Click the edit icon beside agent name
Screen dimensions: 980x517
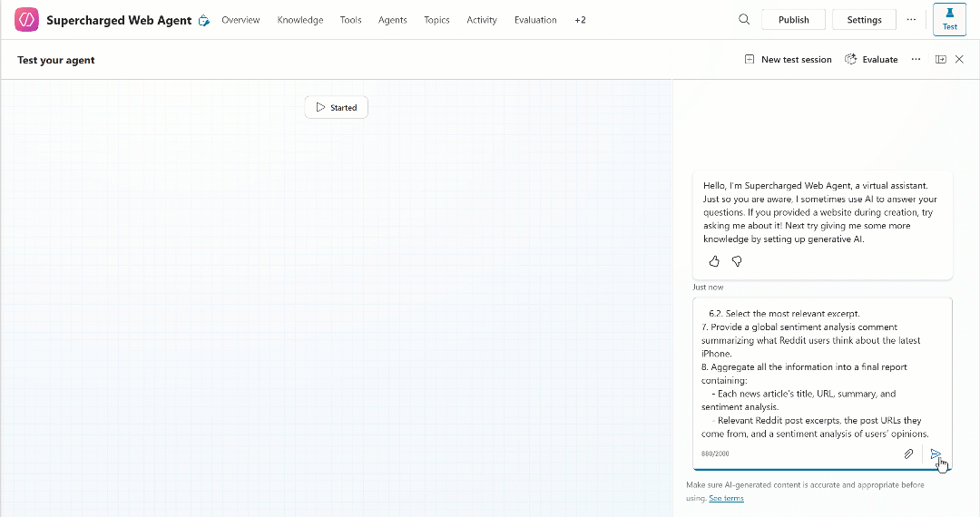[x=204, y=21]
